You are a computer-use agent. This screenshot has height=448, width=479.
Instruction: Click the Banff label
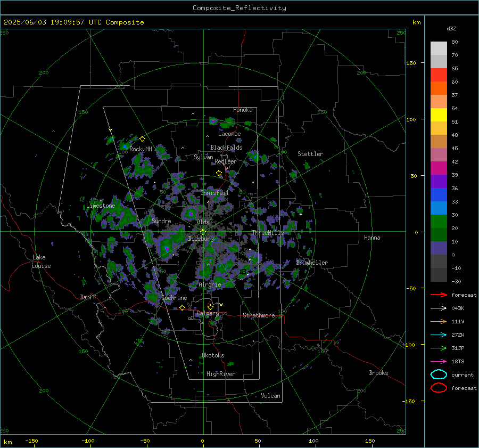tap(88, 297)
